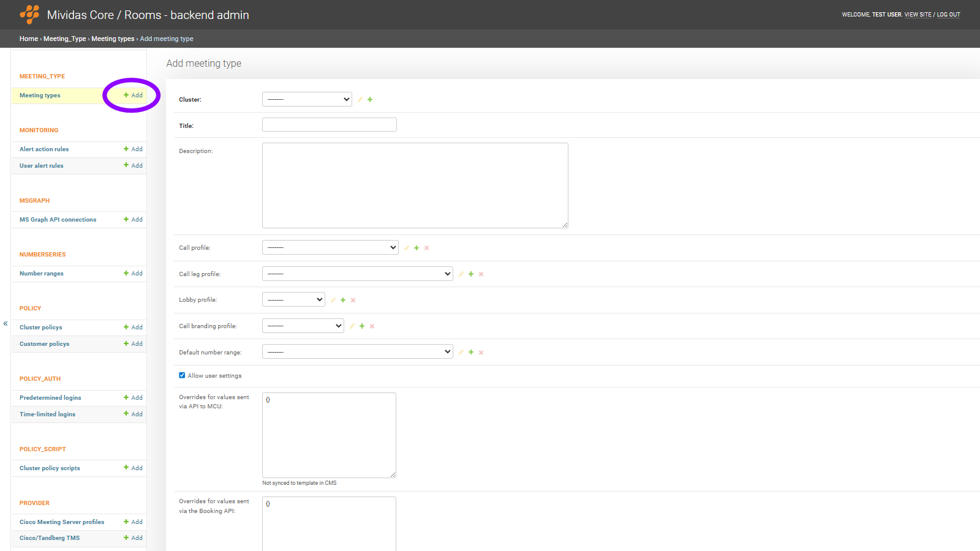The image size is (980, 551).
Task: Open the Cluster dropdown
Action: point(307,99)
